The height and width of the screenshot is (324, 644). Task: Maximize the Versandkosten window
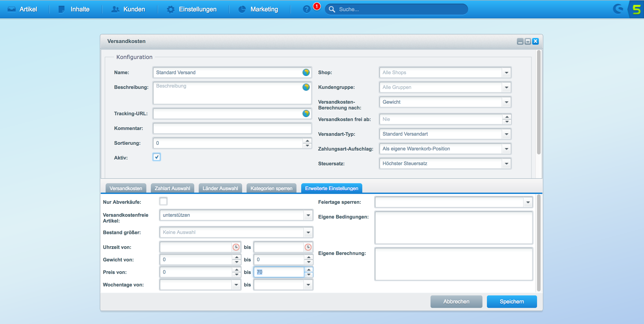tap(528, 41)
